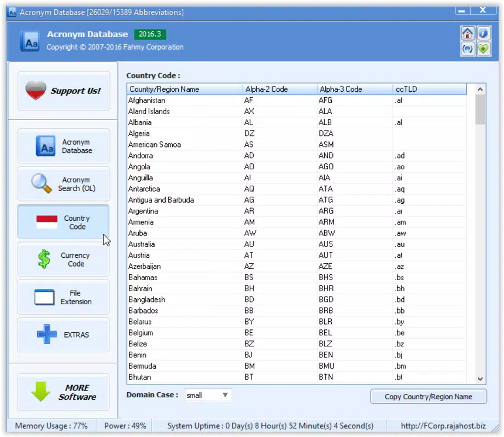Click the window File Extension icon
Screen dimensions: 504x437
click(44, 297)
